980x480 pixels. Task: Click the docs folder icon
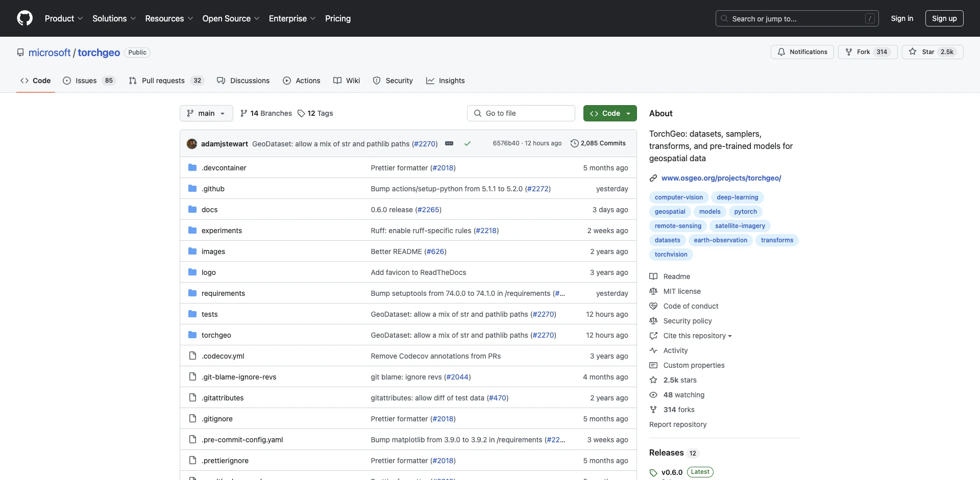192,209
